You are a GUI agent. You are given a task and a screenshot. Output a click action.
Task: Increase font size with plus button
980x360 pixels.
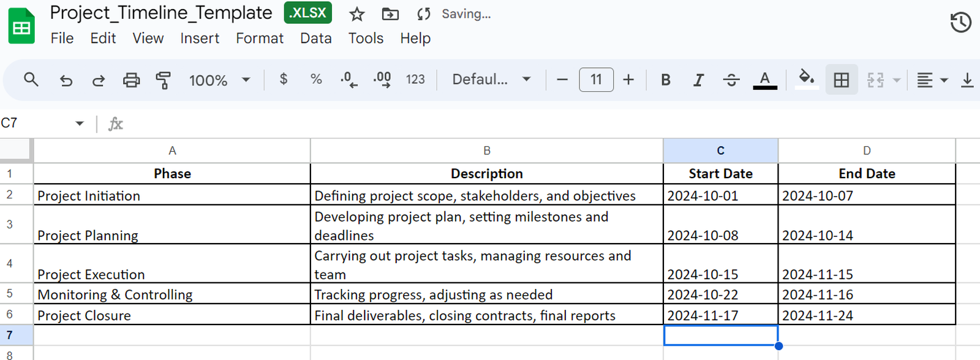click(628, 80)
